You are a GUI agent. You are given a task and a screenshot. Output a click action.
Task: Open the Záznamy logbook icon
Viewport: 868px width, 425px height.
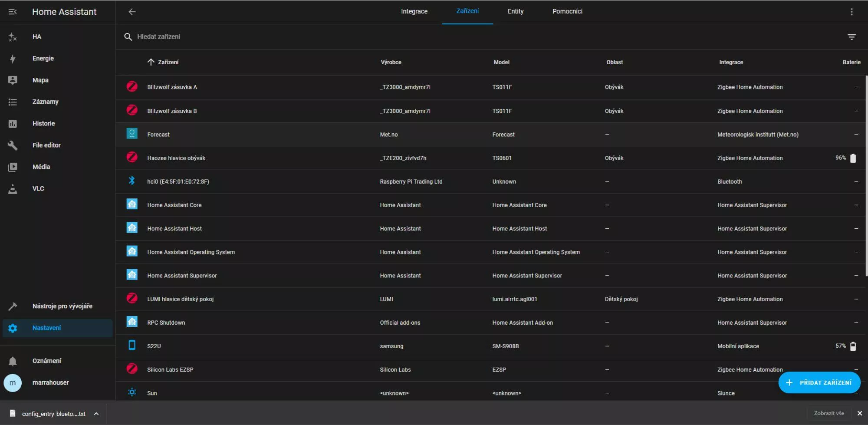tap(13, 102)
